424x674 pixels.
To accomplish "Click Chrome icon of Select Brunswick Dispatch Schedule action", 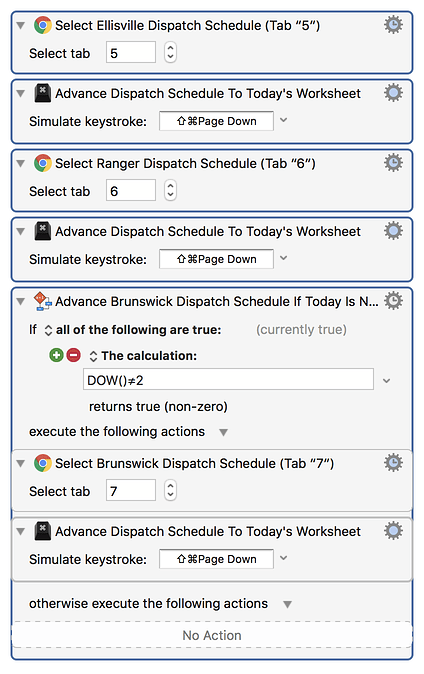I will point(43,463).
